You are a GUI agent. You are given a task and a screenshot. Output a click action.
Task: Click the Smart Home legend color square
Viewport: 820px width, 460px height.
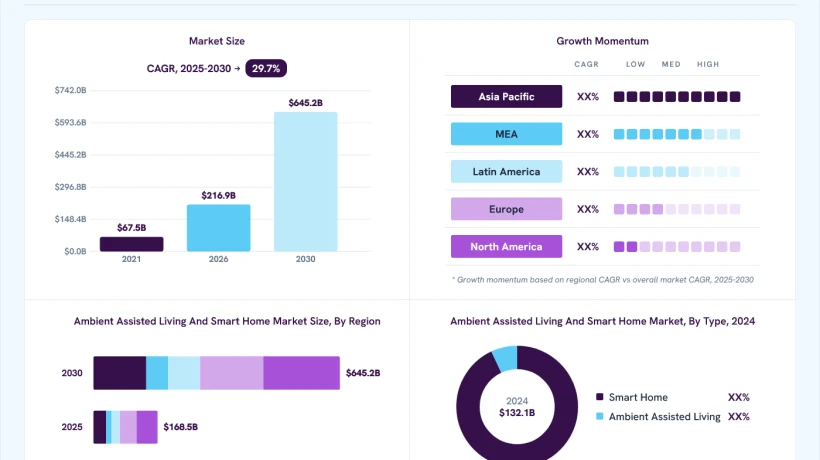[x=600, y=397]
